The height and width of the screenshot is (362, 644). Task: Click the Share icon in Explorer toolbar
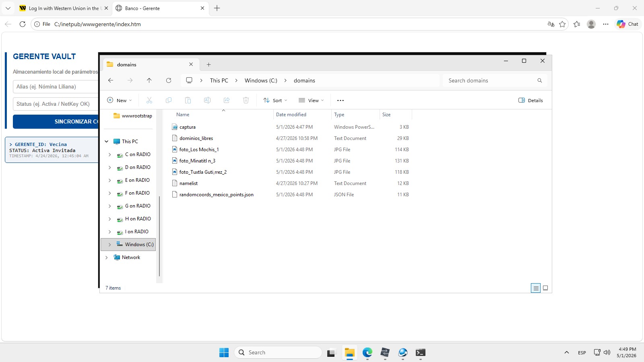coord(227,100)
